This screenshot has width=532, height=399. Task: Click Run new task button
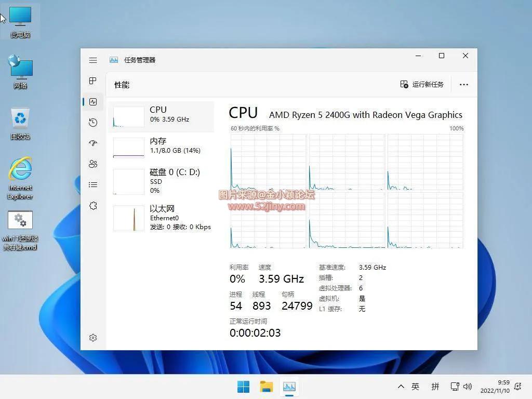(422, 85)
